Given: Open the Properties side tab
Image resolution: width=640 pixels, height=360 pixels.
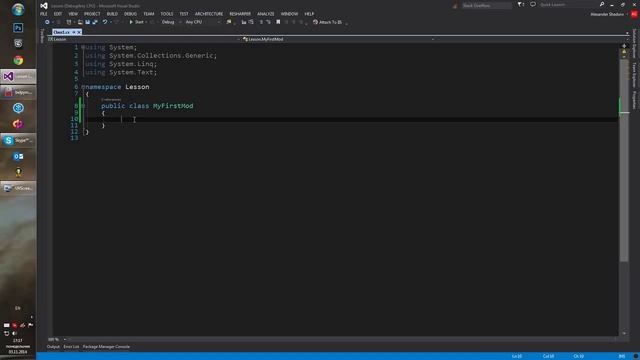Looking at the screenshot, I should [634, 100].
